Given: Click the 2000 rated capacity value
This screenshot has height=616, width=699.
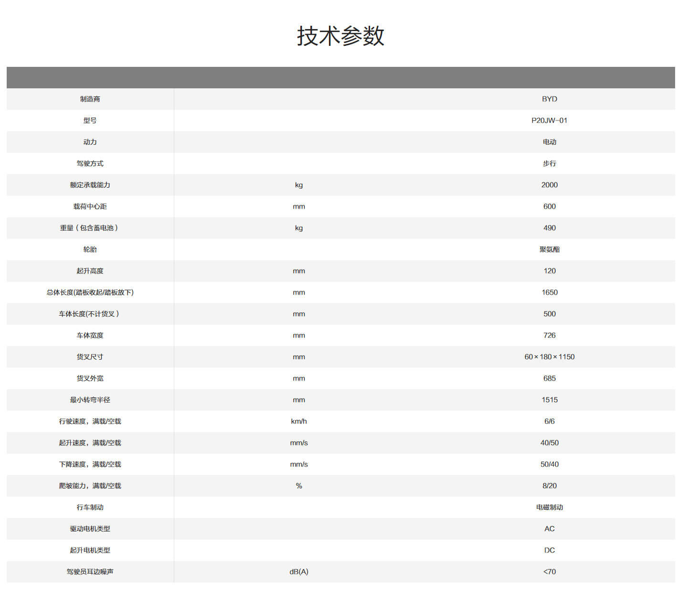Looking at the screenshot, I should click(549, 185).
